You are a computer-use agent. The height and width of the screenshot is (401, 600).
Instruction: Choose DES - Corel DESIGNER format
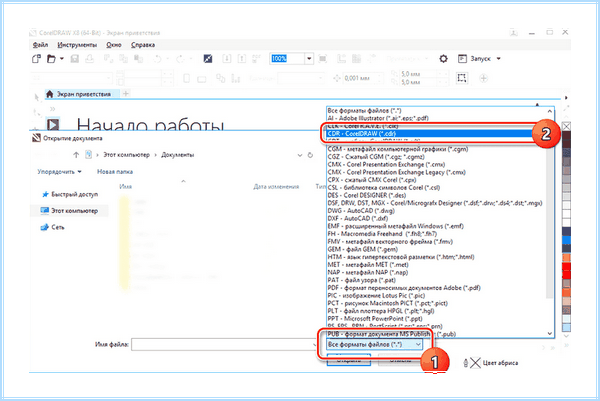pos(367,195)
